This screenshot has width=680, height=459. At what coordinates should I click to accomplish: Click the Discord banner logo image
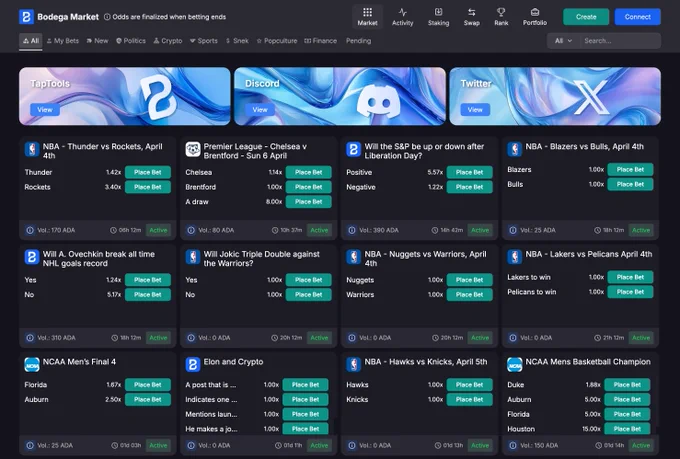[x=378, y=102]
